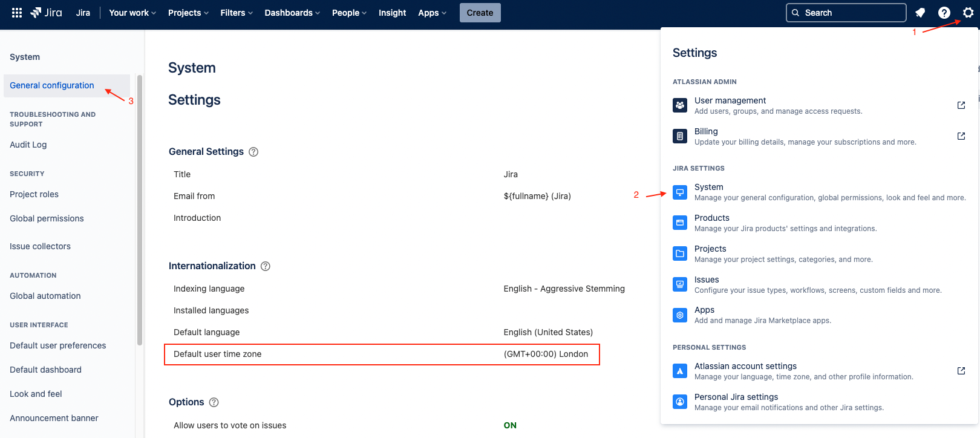
Task: Click the '${fullname} (Jira)' email value
Action: [537, 196]
